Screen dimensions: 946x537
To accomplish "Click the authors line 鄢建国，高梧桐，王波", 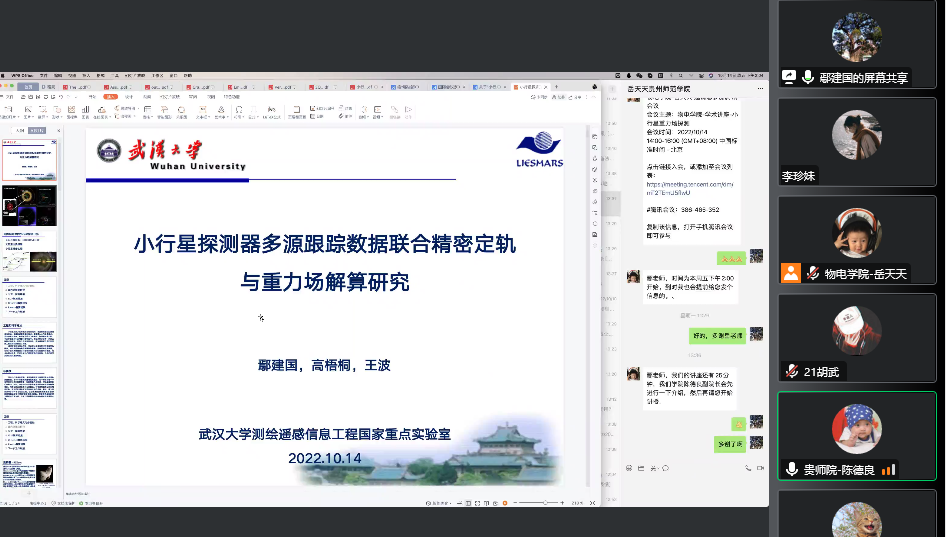I will pyautogui.click(x=324, y=365).
